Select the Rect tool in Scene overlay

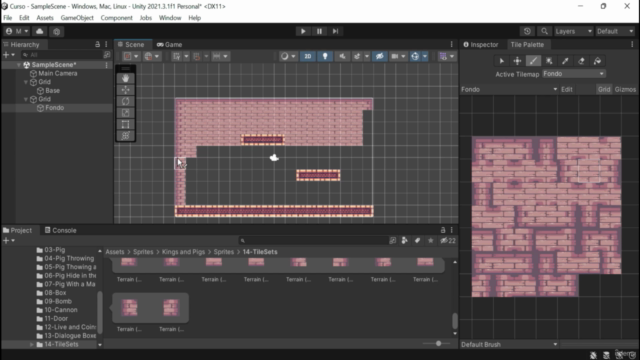(x=125, y=124)
